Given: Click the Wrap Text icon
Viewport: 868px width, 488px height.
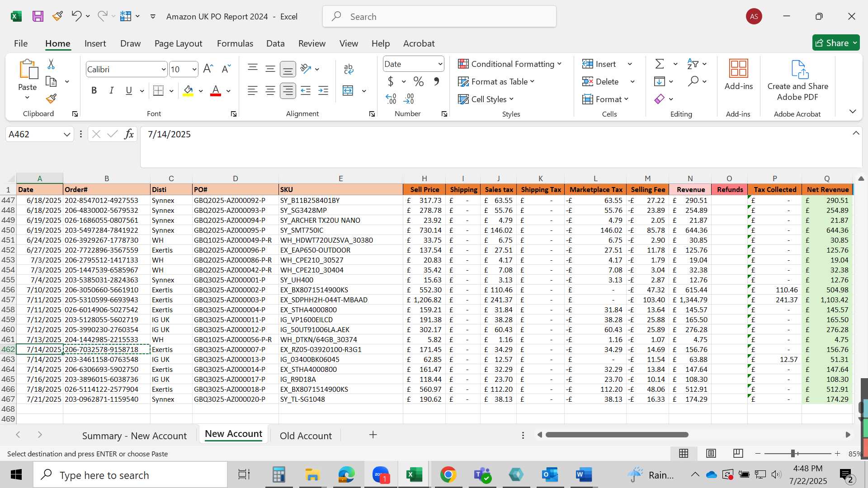Looking at the screenshot, I should [349, 69].
